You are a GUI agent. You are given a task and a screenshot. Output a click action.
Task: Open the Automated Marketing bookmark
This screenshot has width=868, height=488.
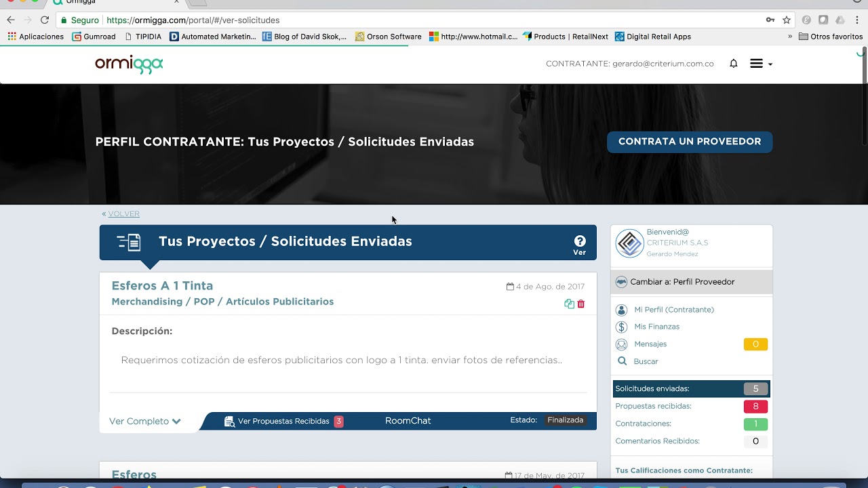pyautogui.click(x=213, y=37)
